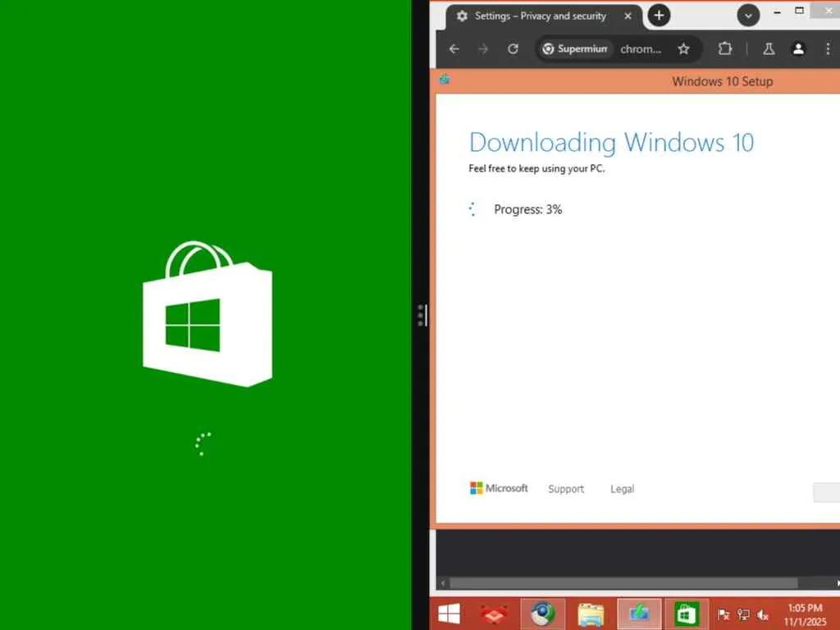The width and height of the screenshot is (840, 630).
Task: Reload the page with the refresh icon
Action: coord(513,48)
